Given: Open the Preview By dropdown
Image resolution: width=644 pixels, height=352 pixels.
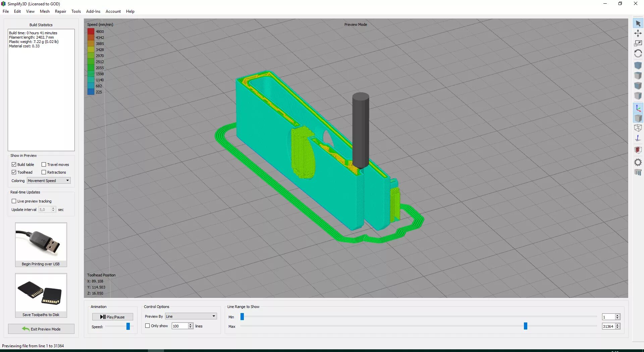Looking at the screenshot, I should click(191, 316).
